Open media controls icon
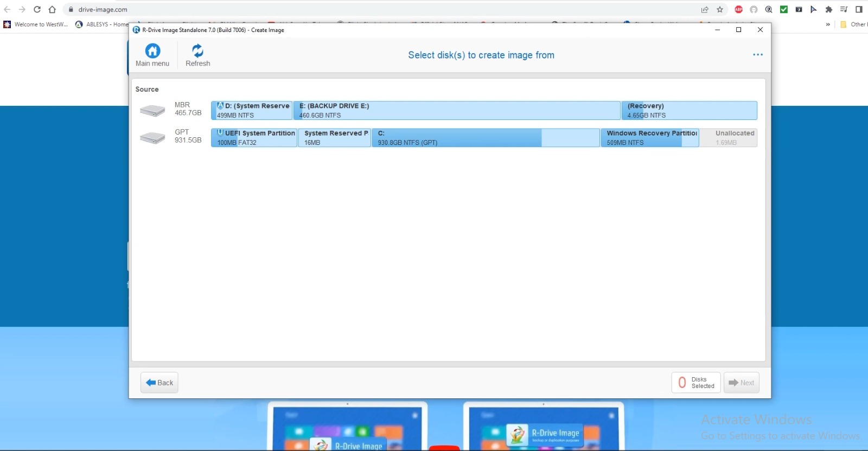868x451 pixels. coord(844,9)
